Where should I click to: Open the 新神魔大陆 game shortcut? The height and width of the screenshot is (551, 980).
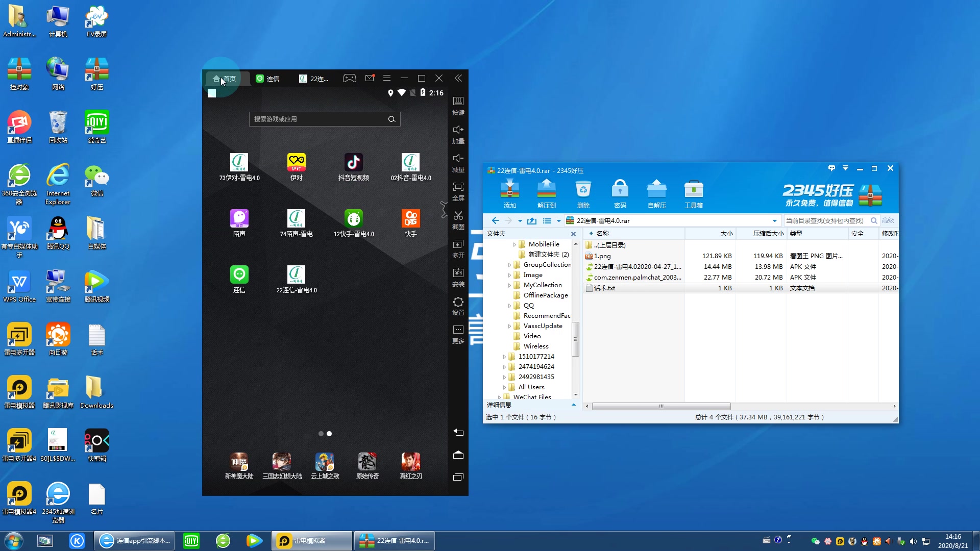pos(239,466)
